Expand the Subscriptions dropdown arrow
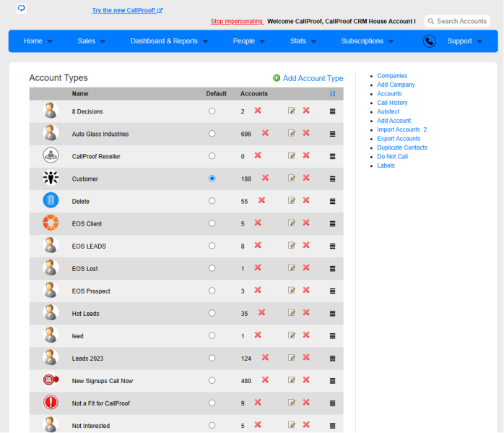504x433 pixels. pos(391,41)
